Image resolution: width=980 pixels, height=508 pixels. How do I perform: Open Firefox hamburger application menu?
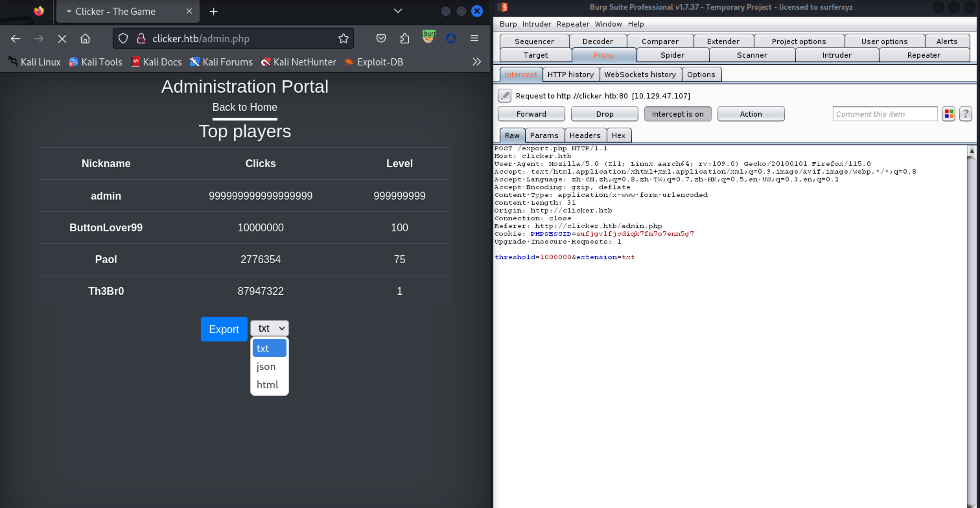pos(474,39)
